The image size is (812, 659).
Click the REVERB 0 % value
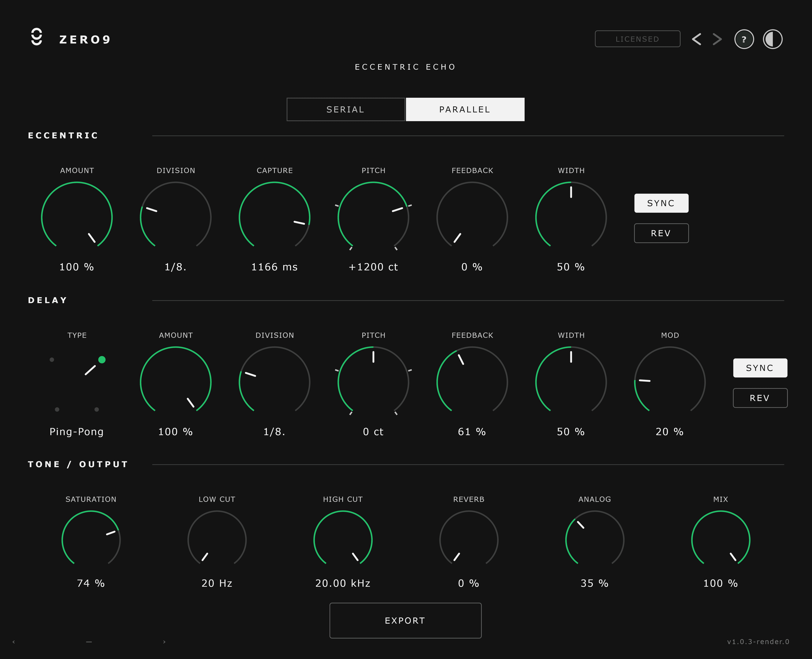click(468, 583)
